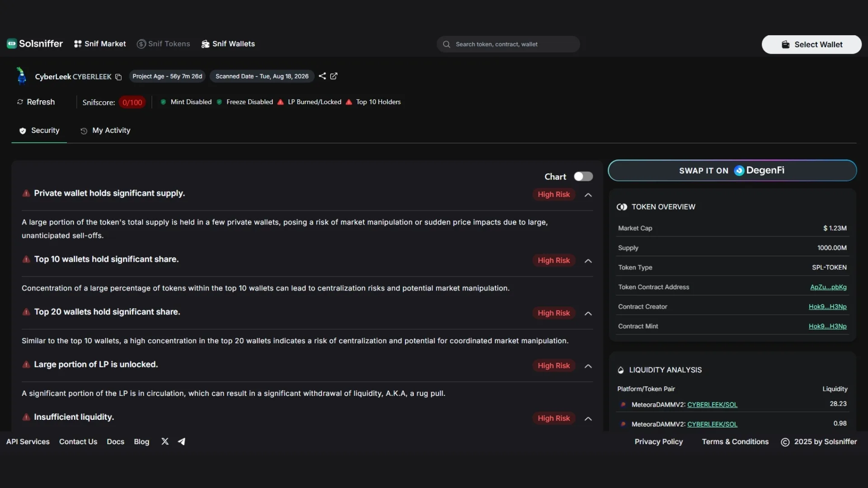Click the Supply value 1000.00M
This screenshot has height=488, width=868.
point(832,248)
